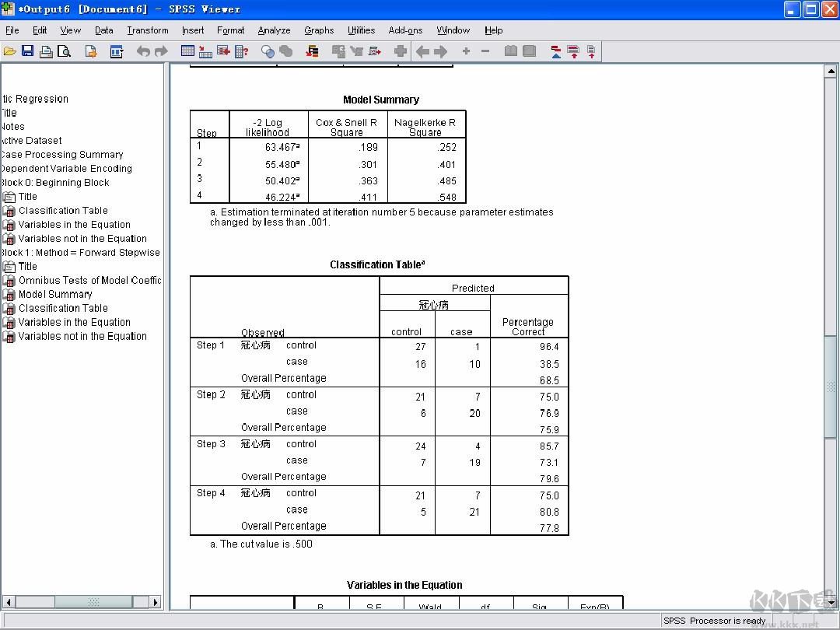Click the overlapping circles toolbar icon
The width and height of the screenshot is (840, 630).
[268, 51]
